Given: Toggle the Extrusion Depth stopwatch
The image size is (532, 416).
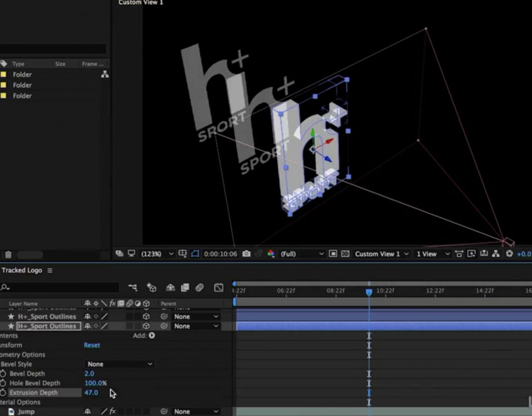Looking at the screenshot, I should click(x=3, y=393).
